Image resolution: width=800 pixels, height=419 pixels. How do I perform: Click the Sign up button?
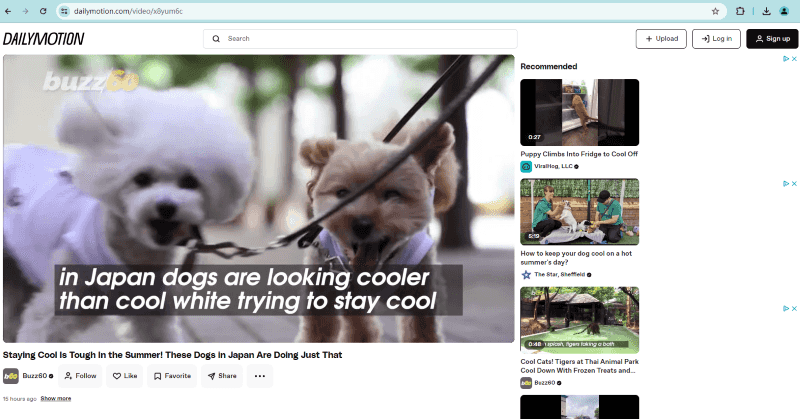point(772,39)
